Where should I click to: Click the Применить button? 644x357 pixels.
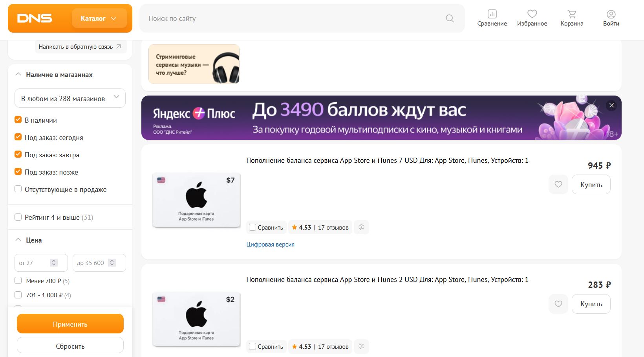coord(70,324)
